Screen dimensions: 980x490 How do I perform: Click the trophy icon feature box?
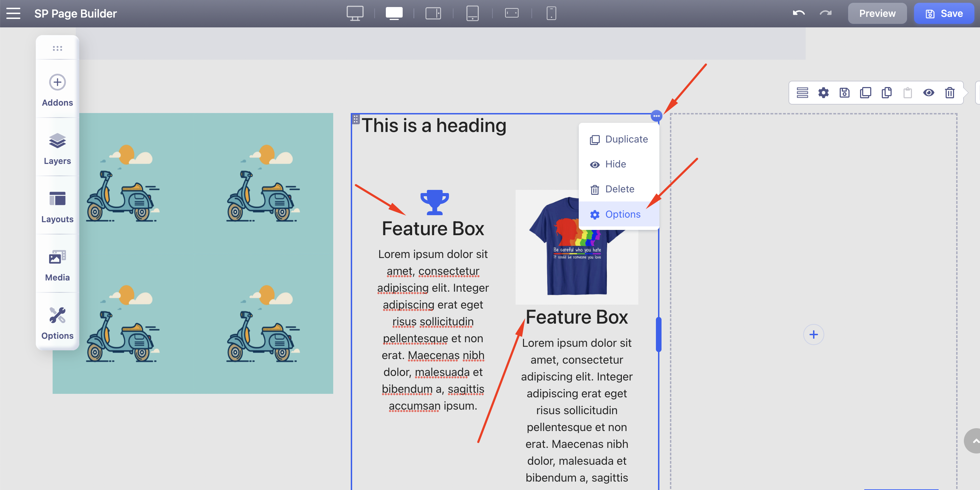coord(435,202)
